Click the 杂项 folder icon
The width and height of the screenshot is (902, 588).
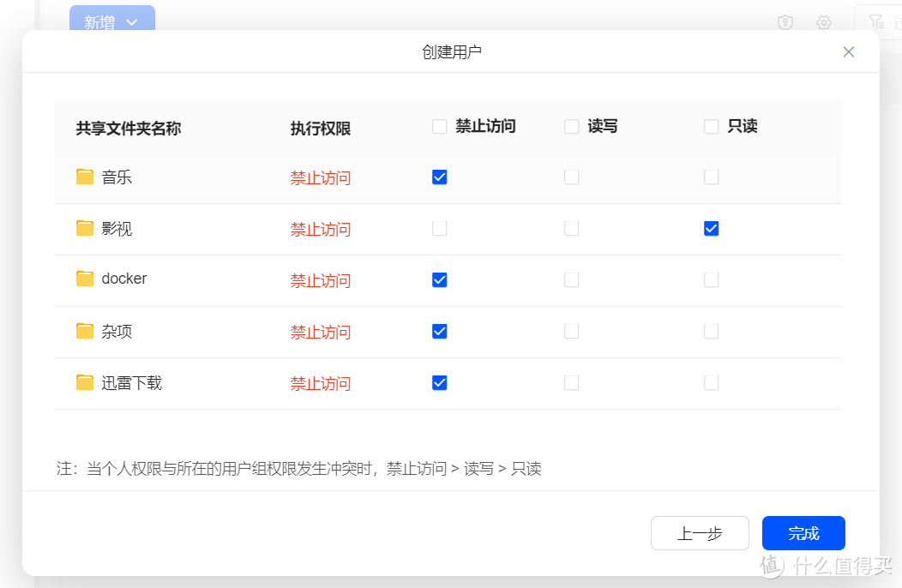[x=85, y=331]
